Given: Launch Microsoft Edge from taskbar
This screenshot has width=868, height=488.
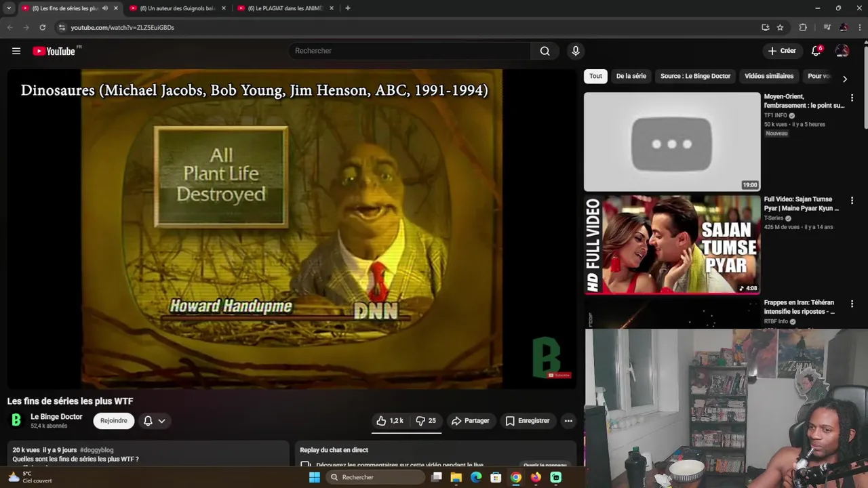Looking at the screenshot, I should 476,477.
